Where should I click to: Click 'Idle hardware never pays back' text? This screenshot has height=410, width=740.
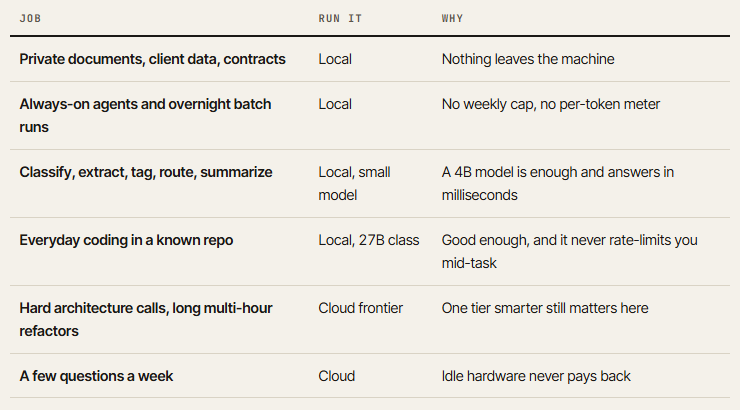click(536, 376)
